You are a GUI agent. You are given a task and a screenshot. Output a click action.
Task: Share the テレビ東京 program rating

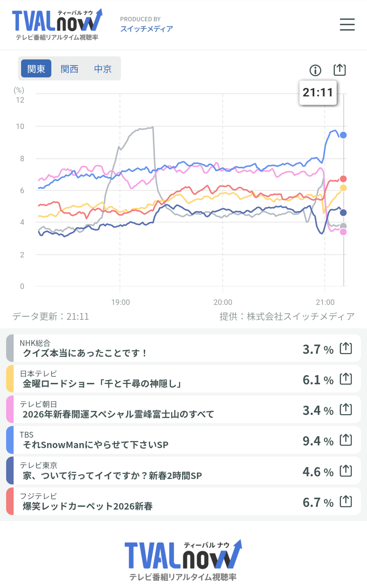tap(346, 471)
